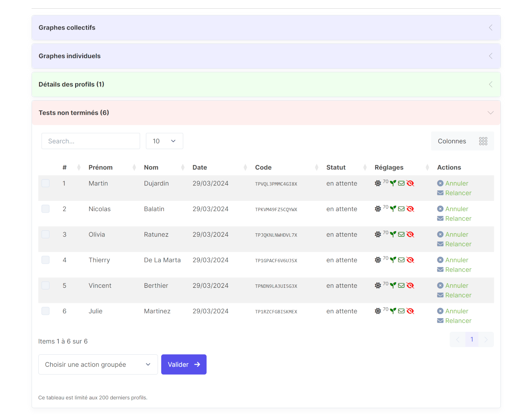Screen dimensions: 532x420
Task: Click the sort arrows of the # column
Action: (79, 168)
